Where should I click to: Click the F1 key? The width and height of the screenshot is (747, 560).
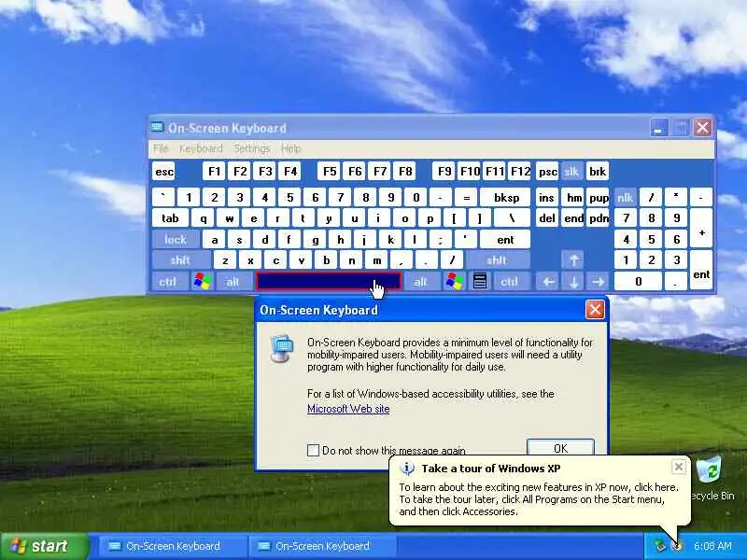click(215, 172)
